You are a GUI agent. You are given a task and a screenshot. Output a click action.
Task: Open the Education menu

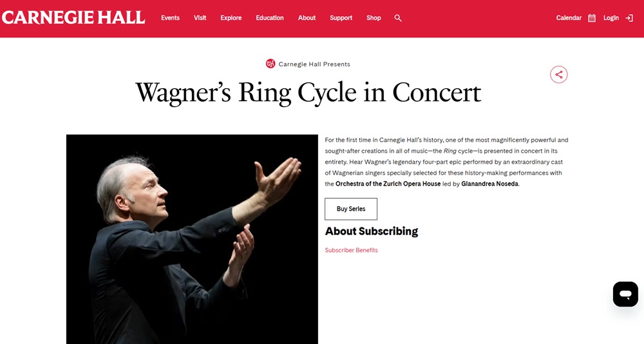(x=270, y=18)
